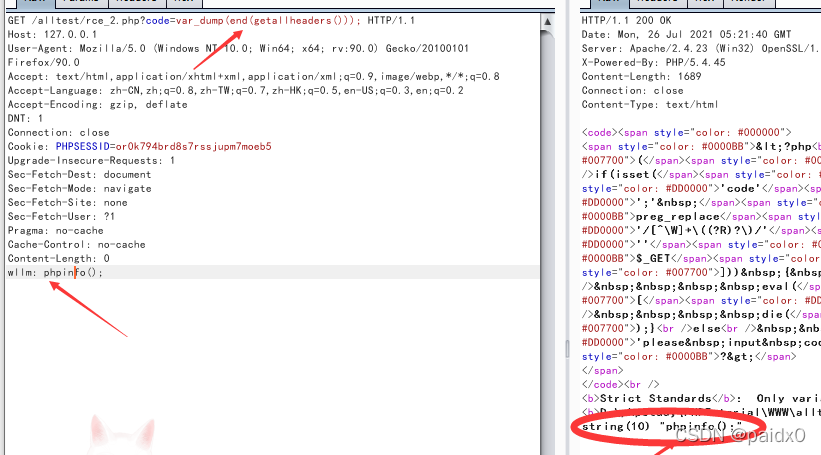Click the Strict Standards warning line
Image resolution: width=821 pixels, height=455 pixels.
coord(701,398)
